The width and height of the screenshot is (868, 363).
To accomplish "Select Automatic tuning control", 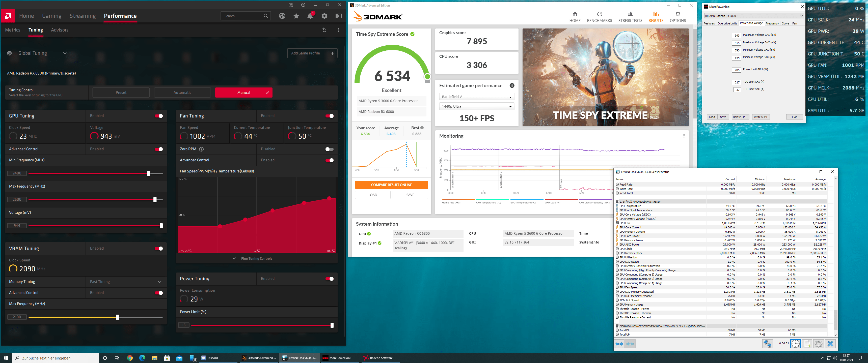I will pyautogui.click(x=182, y=93).
